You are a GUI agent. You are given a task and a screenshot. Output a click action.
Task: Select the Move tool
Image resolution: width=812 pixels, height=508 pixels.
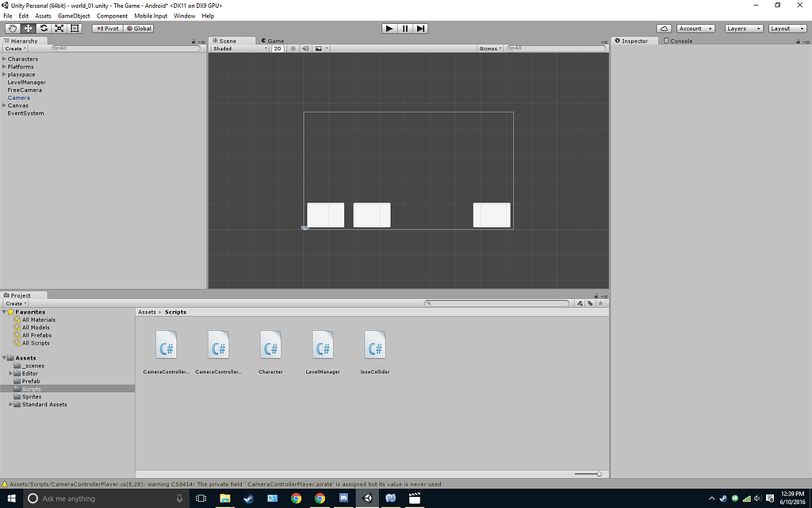pos(28,28)
